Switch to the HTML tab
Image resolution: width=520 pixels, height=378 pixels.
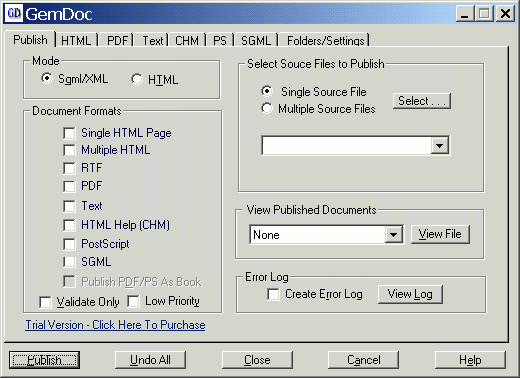tap(76, 41)
